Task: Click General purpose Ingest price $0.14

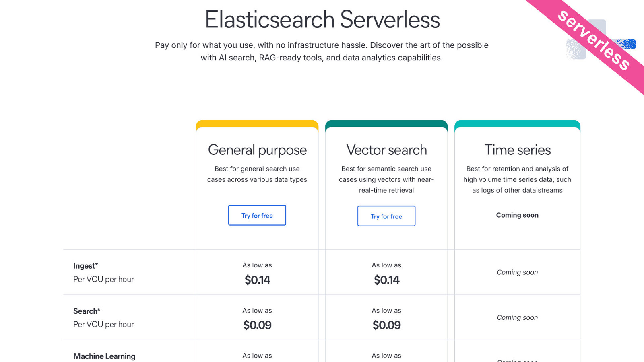Action: [x=257, y=280]
